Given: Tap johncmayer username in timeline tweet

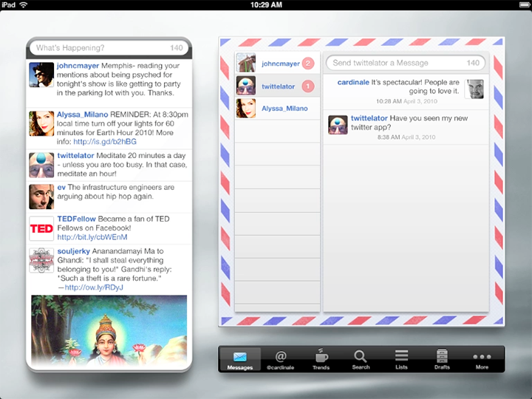Looking at the screenshot, I should click(x=78, y=66).
